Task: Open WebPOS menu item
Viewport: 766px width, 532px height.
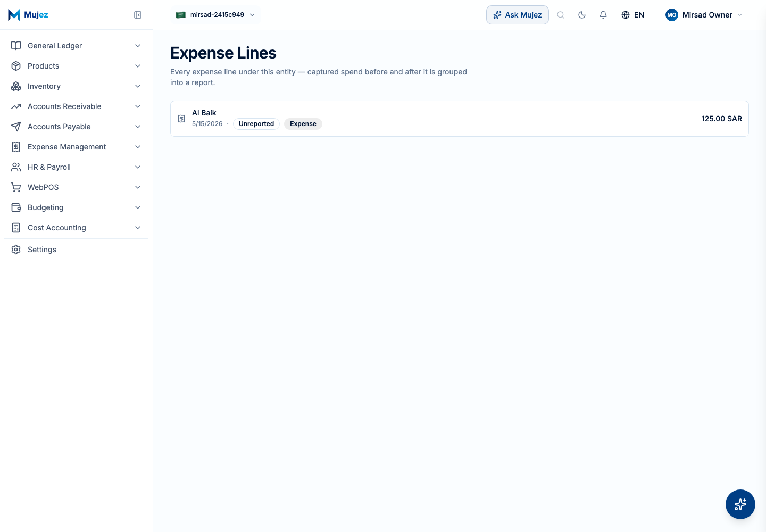Action: tap(76, 187)
